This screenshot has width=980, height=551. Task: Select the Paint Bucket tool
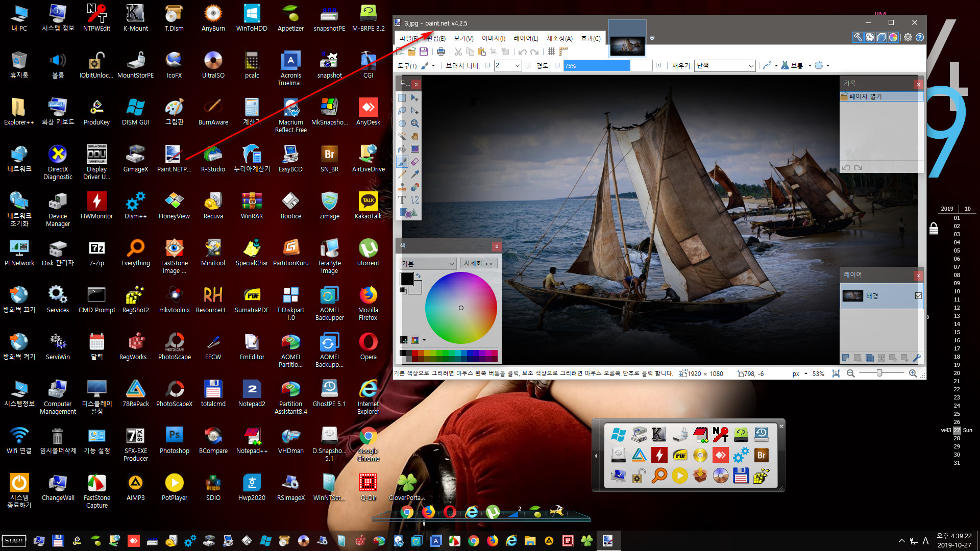point(402,149)
